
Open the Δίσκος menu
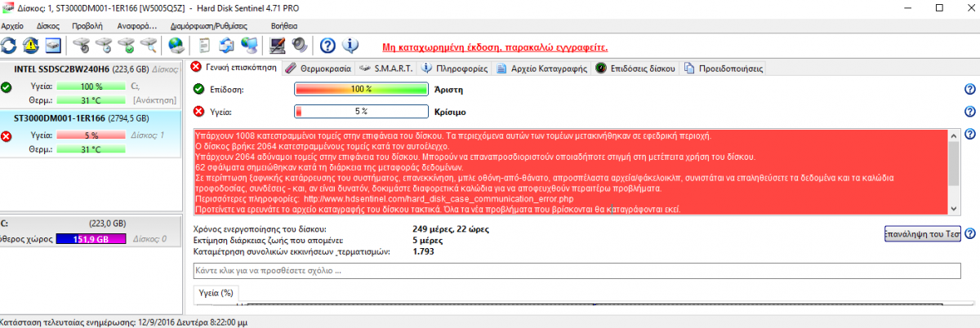(48, 26)
